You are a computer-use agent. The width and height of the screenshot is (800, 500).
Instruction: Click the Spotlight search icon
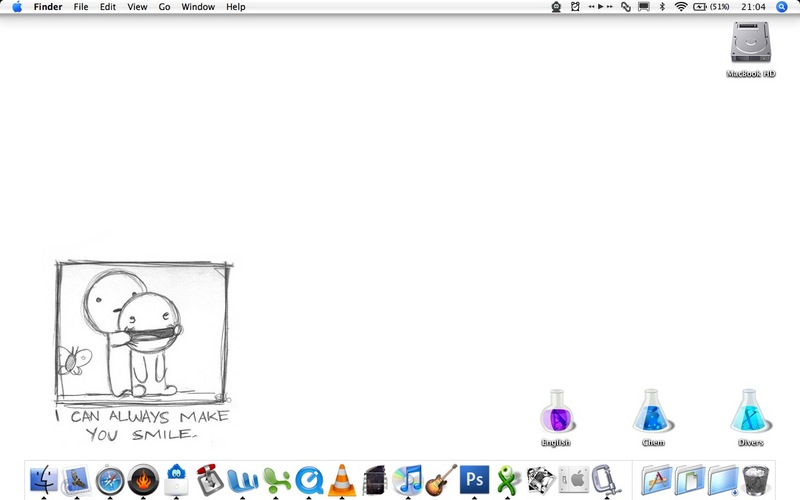coord(782,7)
